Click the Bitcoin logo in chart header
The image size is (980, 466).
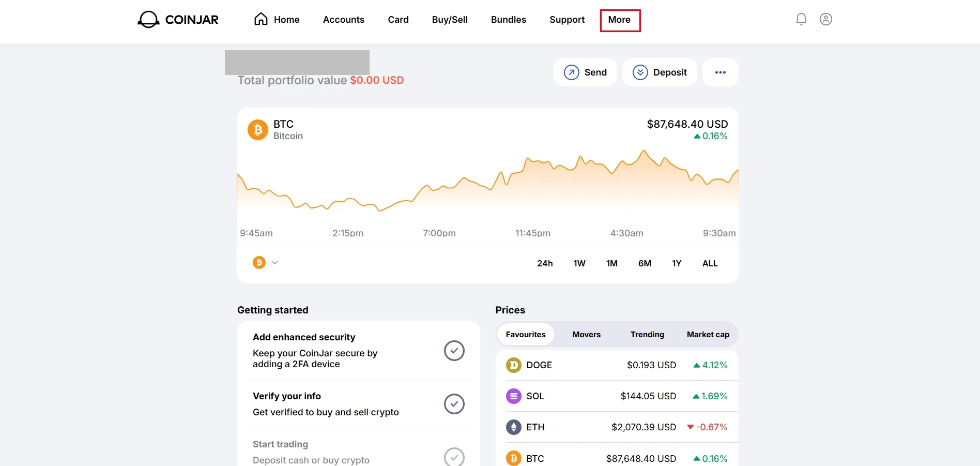[x=258, y=130]
